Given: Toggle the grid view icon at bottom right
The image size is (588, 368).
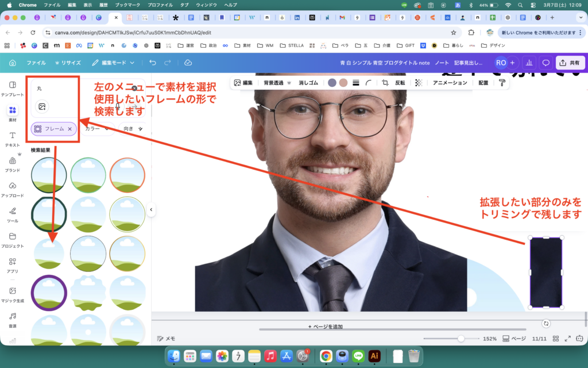Looking at the screenshot, I should coord(555,339).
